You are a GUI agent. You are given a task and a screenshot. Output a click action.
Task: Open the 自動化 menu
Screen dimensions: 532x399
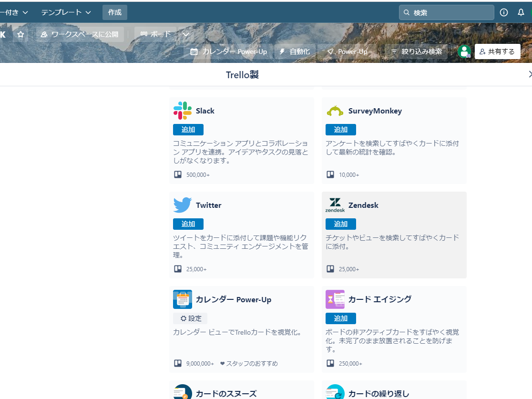[295, 51]
